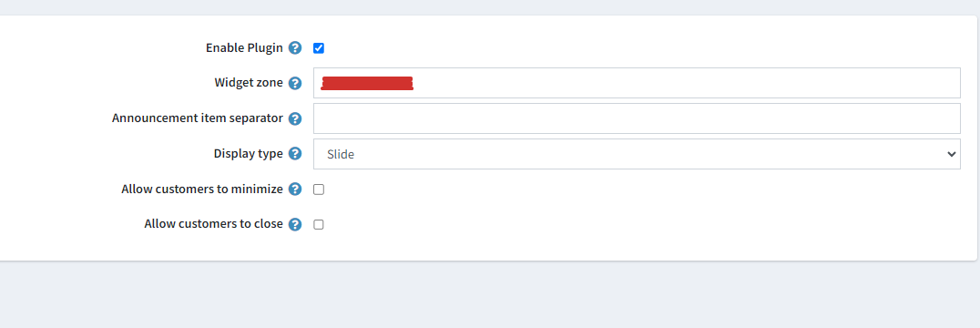The image size is (980, 328).
Task: Enable the Allow customers to minimize checkbox
Action: click(319, 190)
